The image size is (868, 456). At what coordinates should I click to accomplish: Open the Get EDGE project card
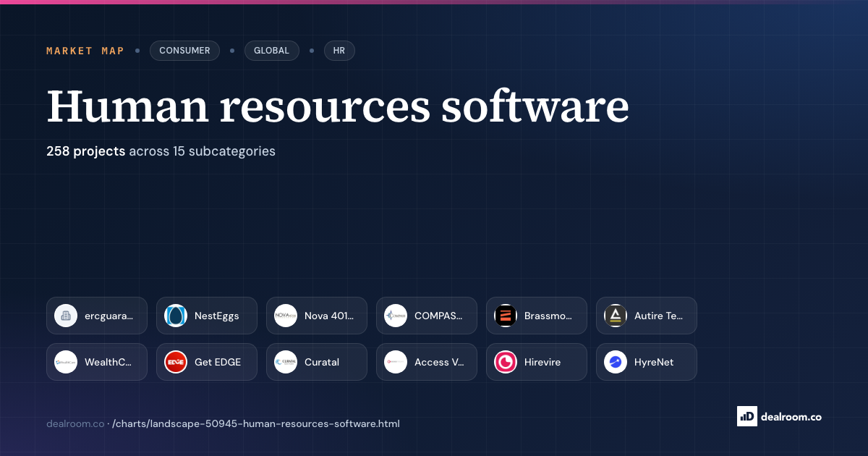(207, 362)
